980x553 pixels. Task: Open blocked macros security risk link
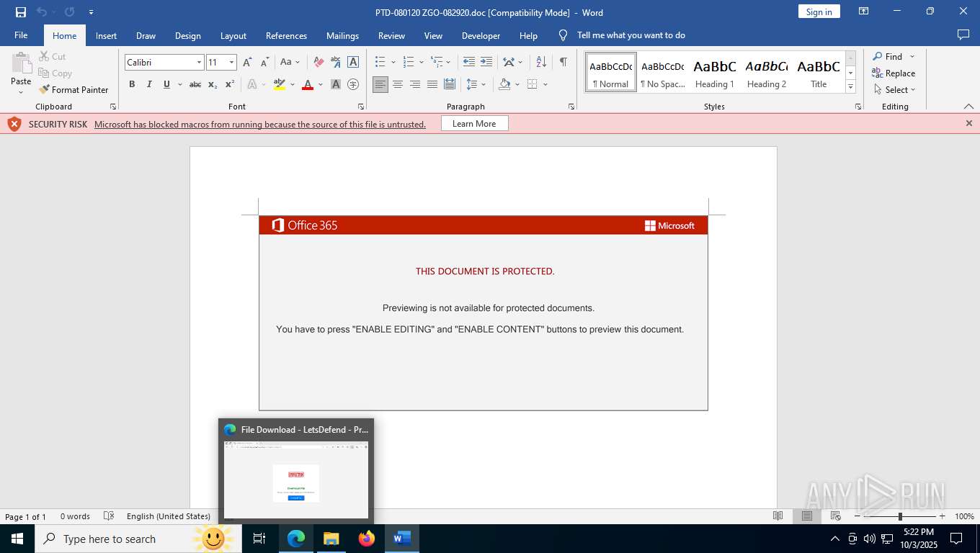point(260,124)
